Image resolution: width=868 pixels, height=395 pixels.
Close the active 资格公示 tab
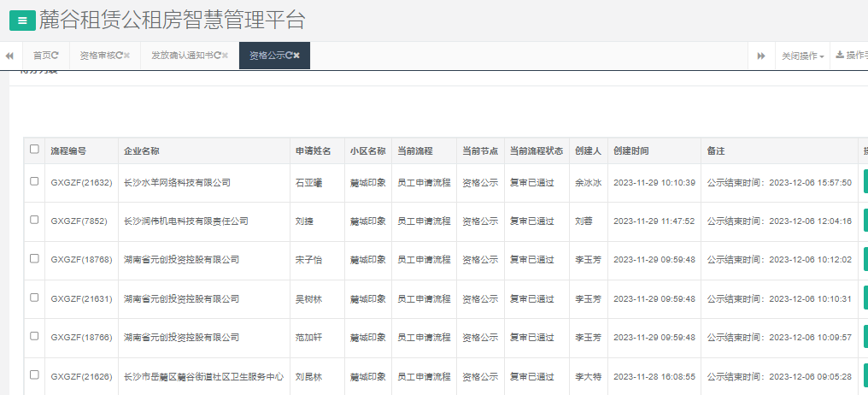click(297, 56)
